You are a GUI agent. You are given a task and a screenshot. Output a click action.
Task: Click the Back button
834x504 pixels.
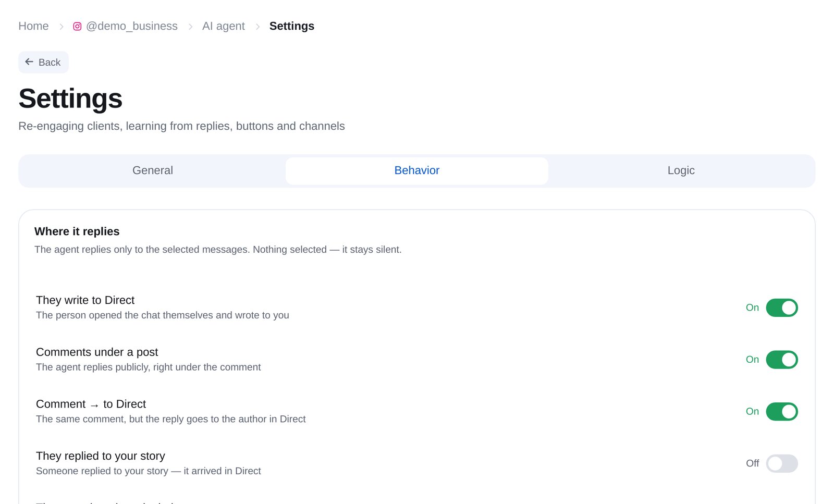[x=43, y=62]
